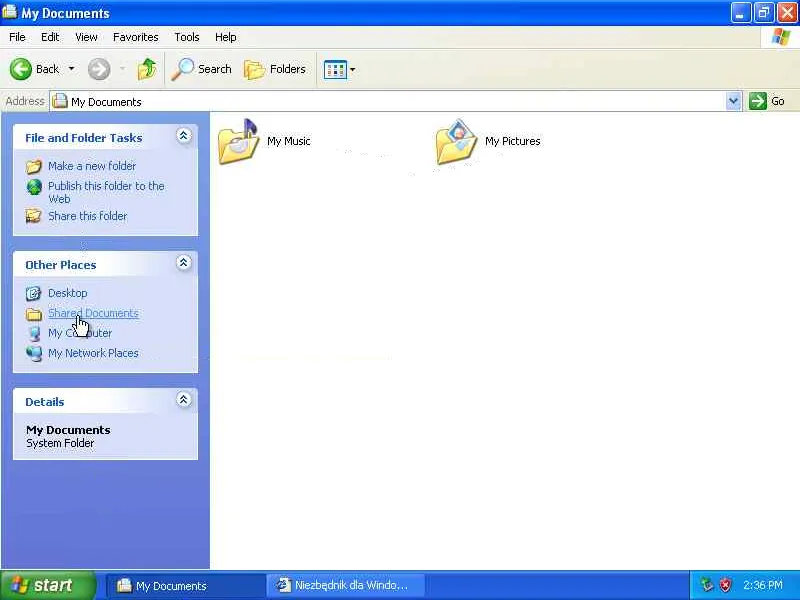The height and width of the screenshot is (600, 800).
Task: Toggle the Folders pane button
Action: 275,69
